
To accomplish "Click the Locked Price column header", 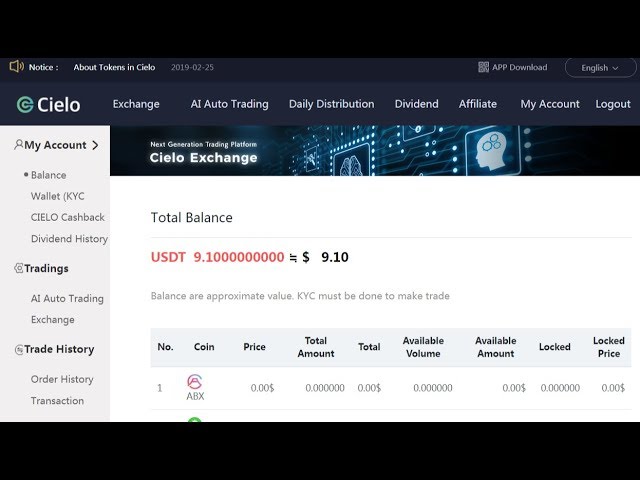I will tap(609, 347).
